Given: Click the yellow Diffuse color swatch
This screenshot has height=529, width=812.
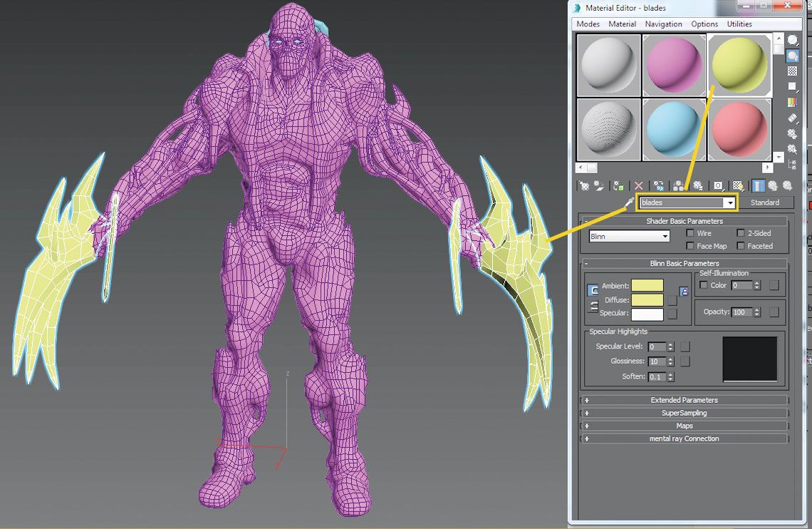Looking at the screenshot, I should (646, 299).
